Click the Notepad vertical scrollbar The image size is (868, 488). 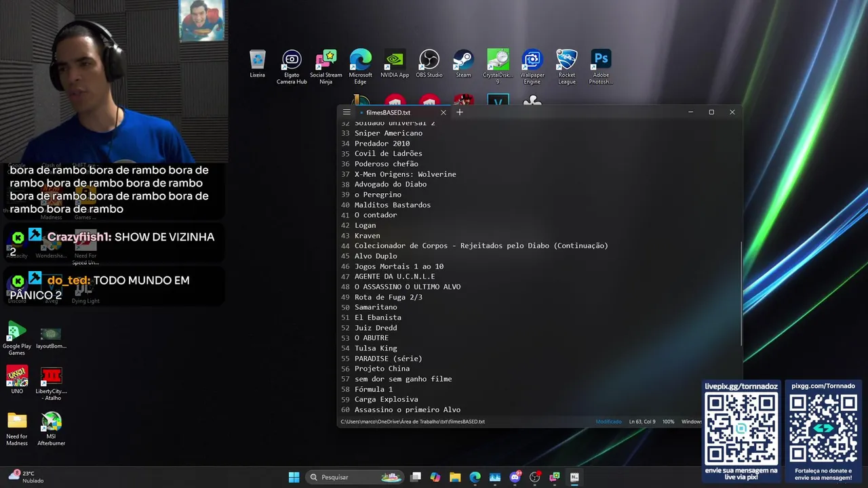741,293
